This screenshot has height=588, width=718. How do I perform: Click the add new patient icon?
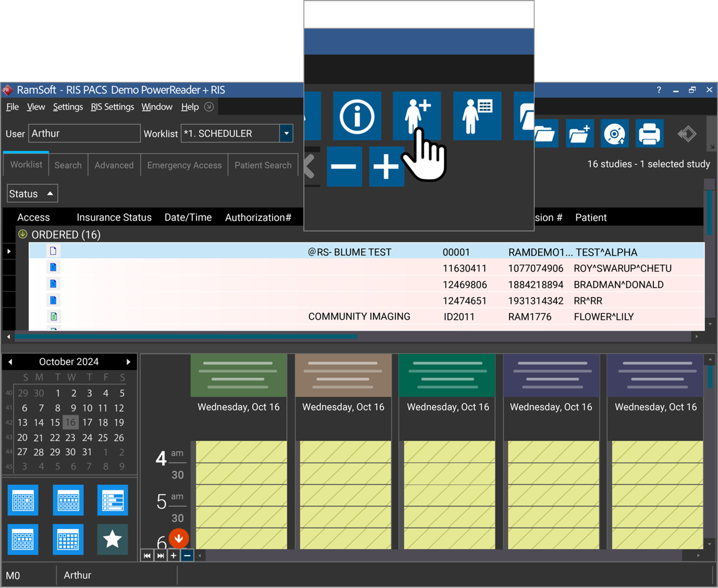pyautogui.click(x=417, y=116)
